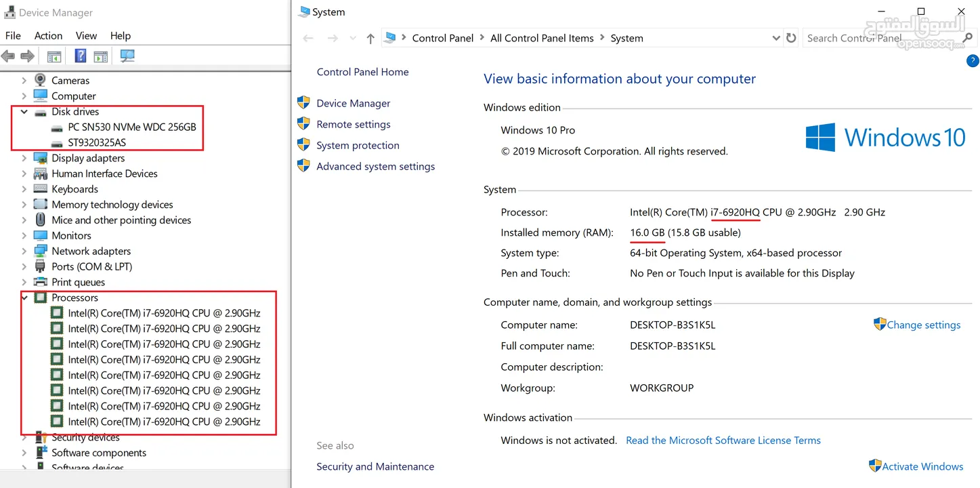The height and width of the screenshot is (488, 980).
Task: Click the Mice and other pointing devices icon
Action: (41, 220)
